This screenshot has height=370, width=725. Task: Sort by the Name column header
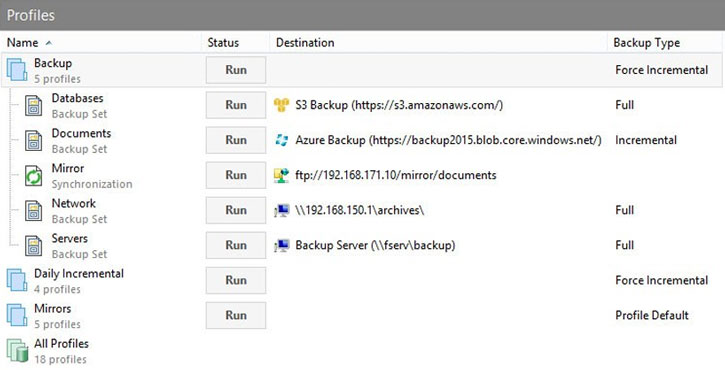(x=22, y=43)
